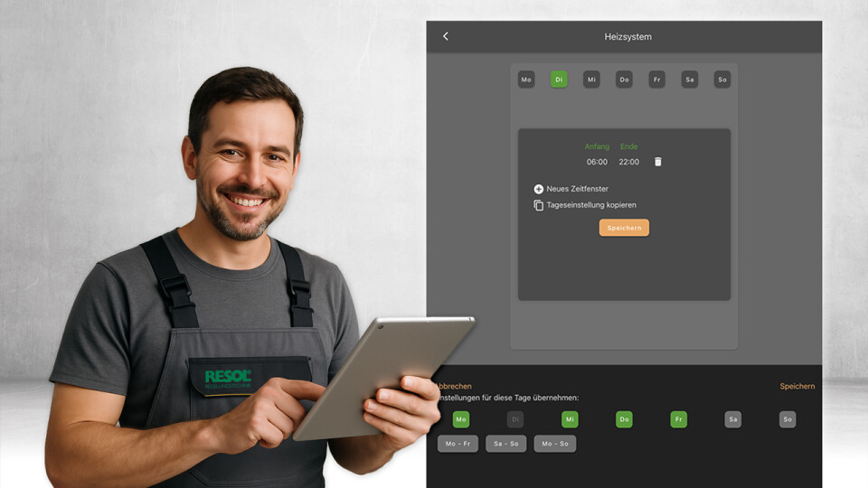Screen dimensions: 868x488
Task: Select the Di day tab at top
Action: click(x=559, y=80)
